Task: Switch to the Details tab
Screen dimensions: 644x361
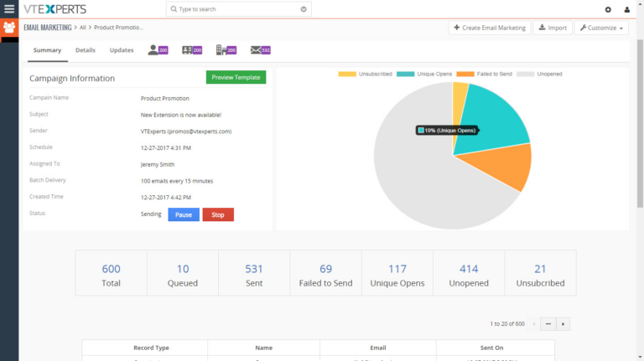Action: (x=86, y=50)
